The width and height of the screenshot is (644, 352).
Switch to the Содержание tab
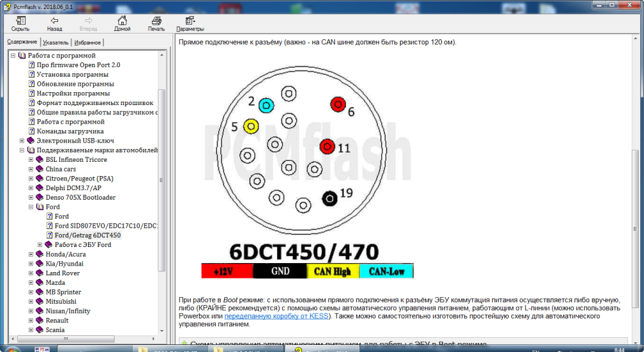22,42
